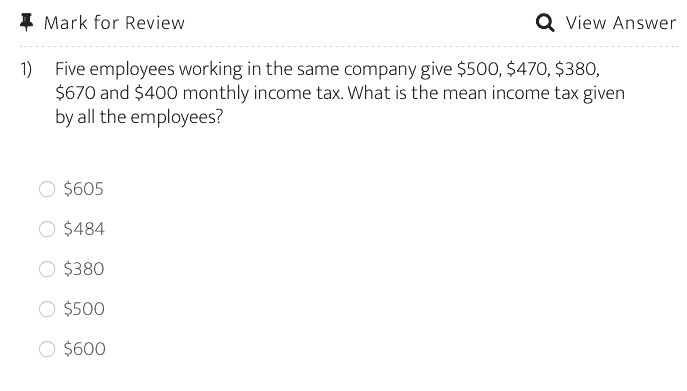
Task: Open the View Answer link text
Action: coord(621,23)
